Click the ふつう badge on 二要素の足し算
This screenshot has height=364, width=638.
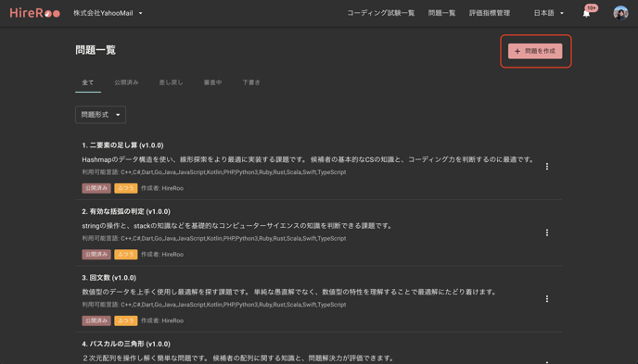point(126,188)
